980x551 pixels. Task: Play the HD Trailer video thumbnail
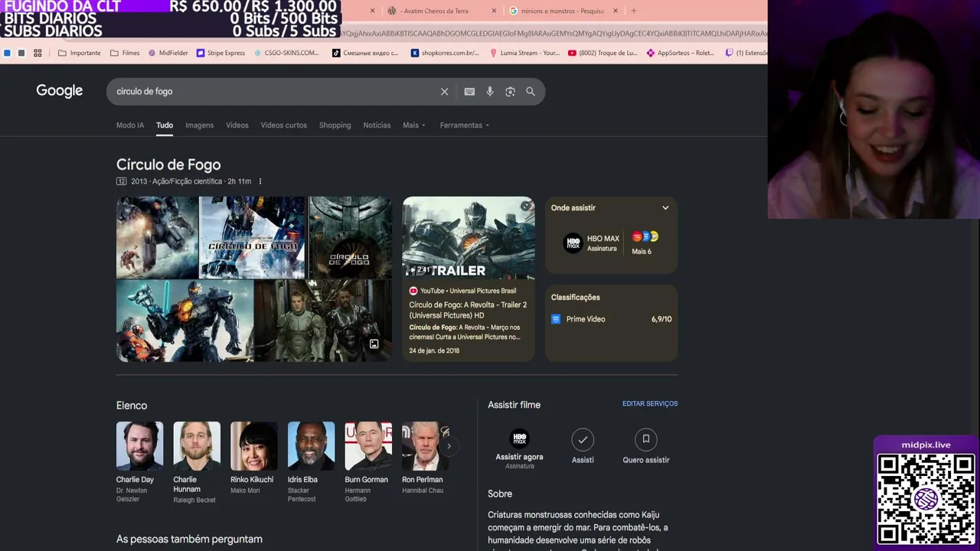click(x=469, y=238)
